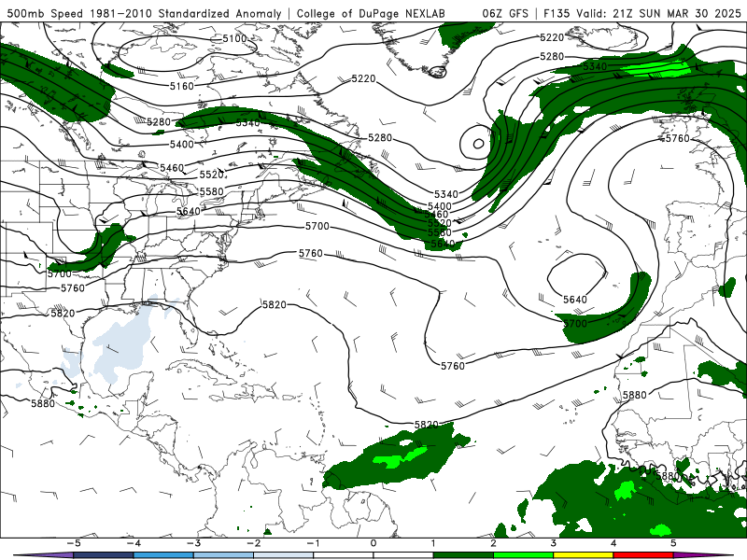Click the yellow color bar segment
Screen dimensions: 747x560
584,555
